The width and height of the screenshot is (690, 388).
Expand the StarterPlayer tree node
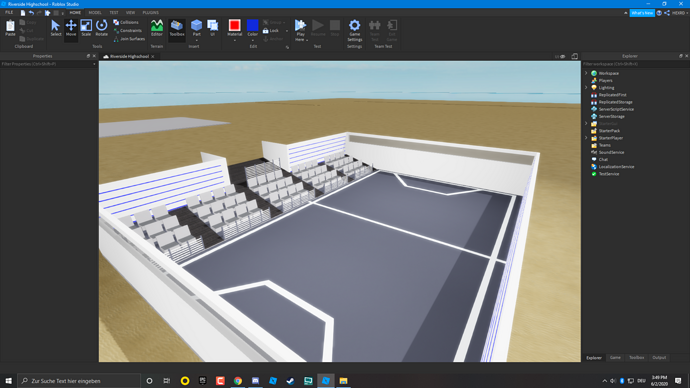point(586,138)
